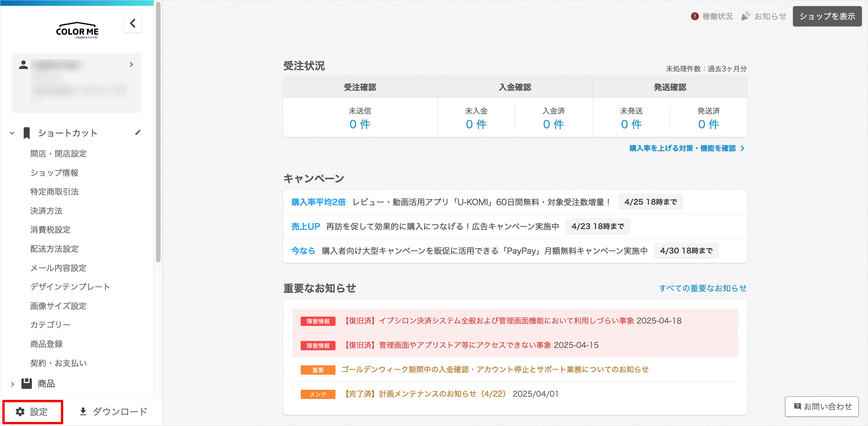868x426 pixels.
Task: View 未送信 0 件 orders
Action: click(360, 124)
